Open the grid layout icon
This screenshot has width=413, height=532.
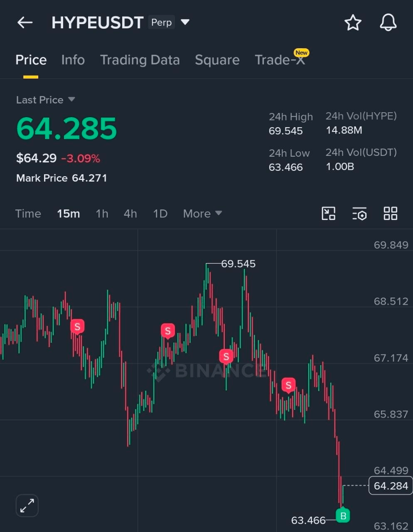[x=391, y=214]
